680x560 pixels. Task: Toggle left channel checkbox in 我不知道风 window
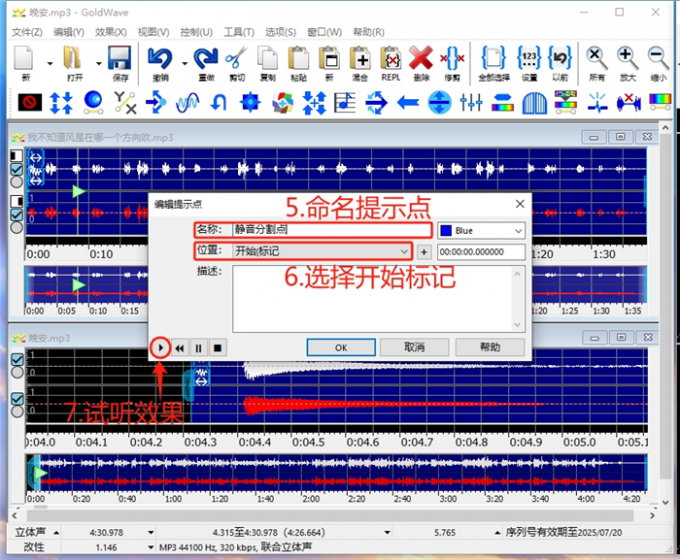tap(16, 169)
